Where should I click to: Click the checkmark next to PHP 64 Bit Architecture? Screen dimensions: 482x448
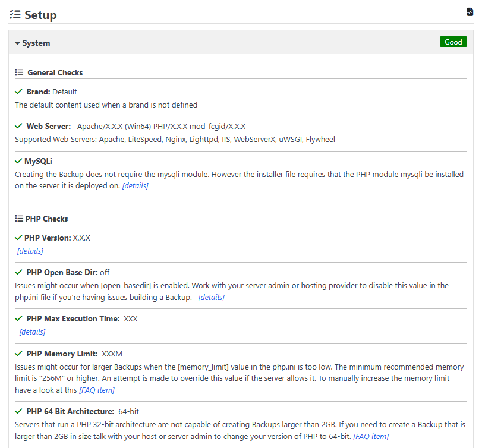pos(18,411)
